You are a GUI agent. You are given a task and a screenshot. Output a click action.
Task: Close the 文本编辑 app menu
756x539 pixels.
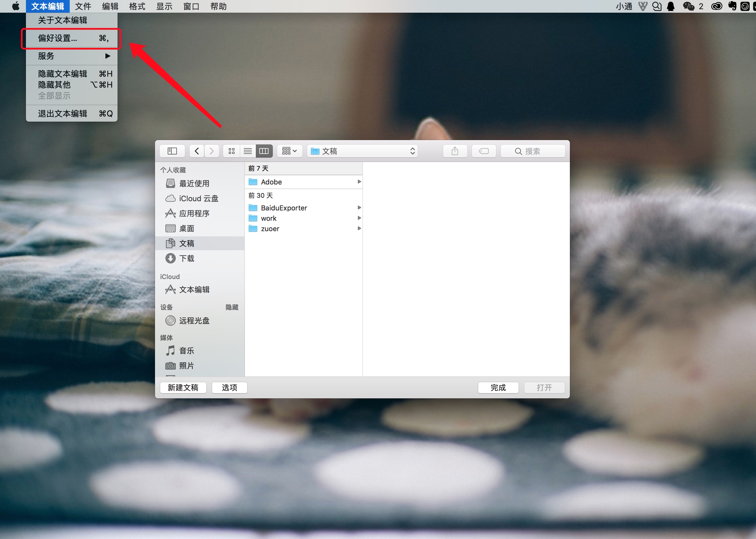tap(48, 6)
